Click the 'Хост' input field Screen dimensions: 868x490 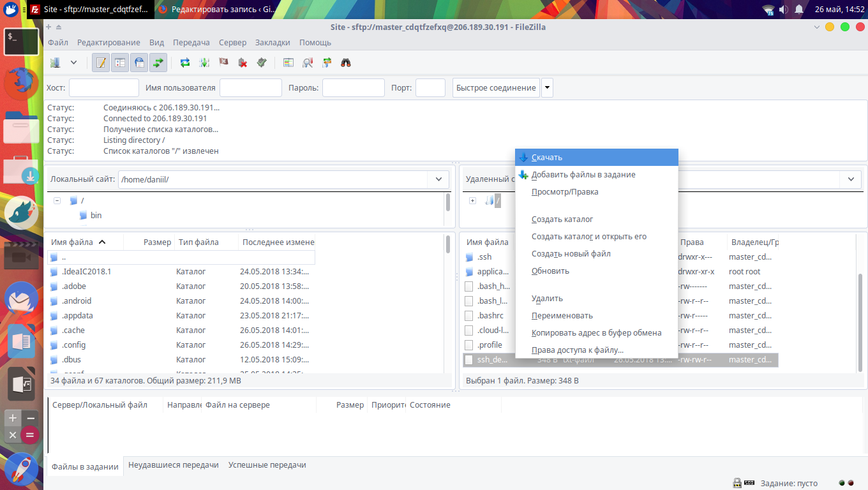click(x=104, y=88)
